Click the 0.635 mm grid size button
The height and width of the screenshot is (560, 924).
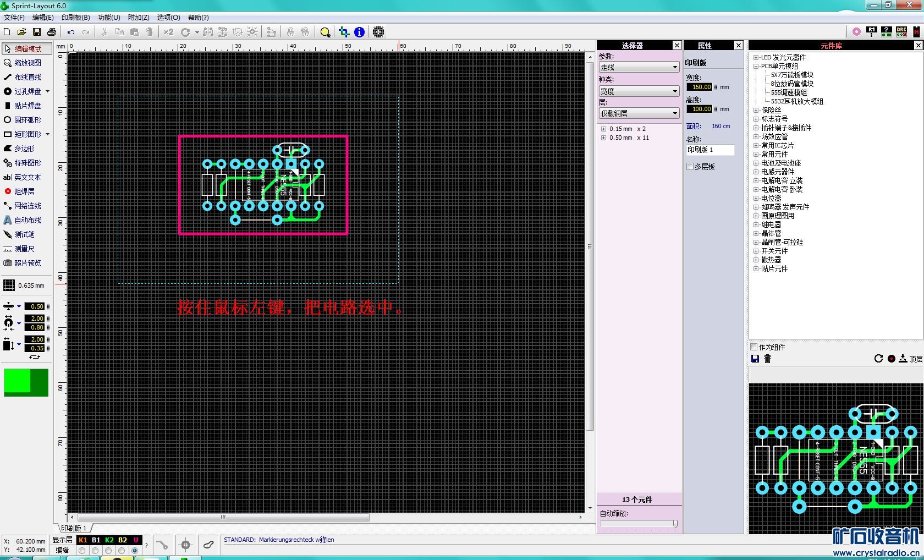24,286
